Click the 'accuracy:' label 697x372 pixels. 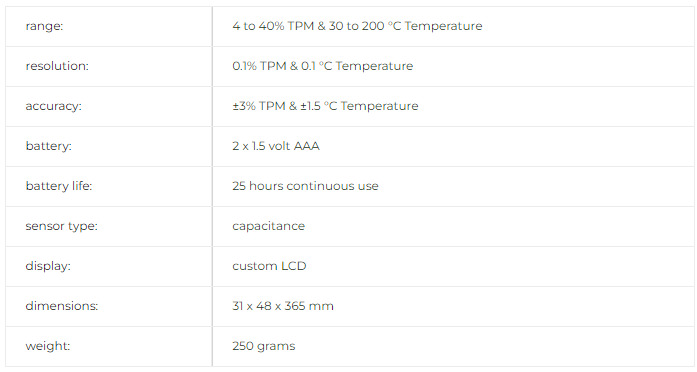pyautogui.click(x=53, y=106)
